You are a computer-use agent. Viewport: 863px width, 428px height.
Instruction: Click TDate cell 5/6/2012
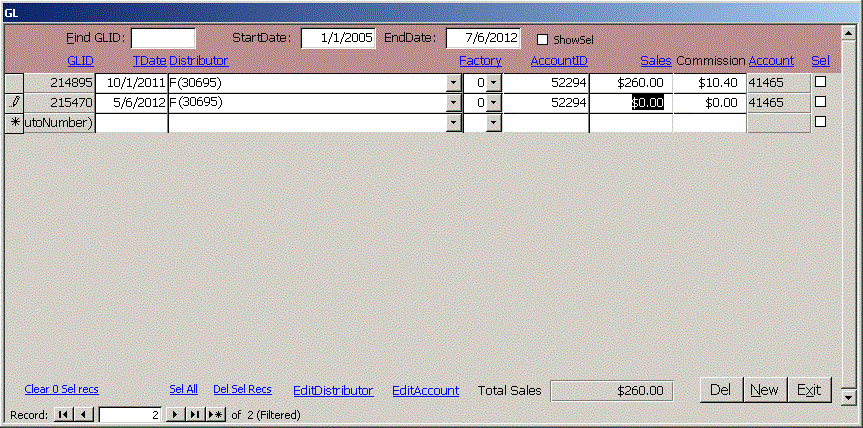click(x=132, y=102)
